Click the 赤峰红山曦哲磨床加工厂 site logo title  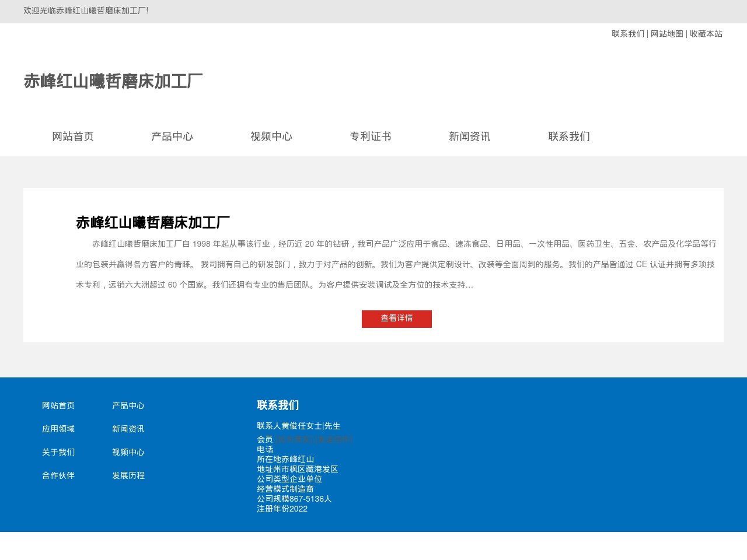pos(113,81)
